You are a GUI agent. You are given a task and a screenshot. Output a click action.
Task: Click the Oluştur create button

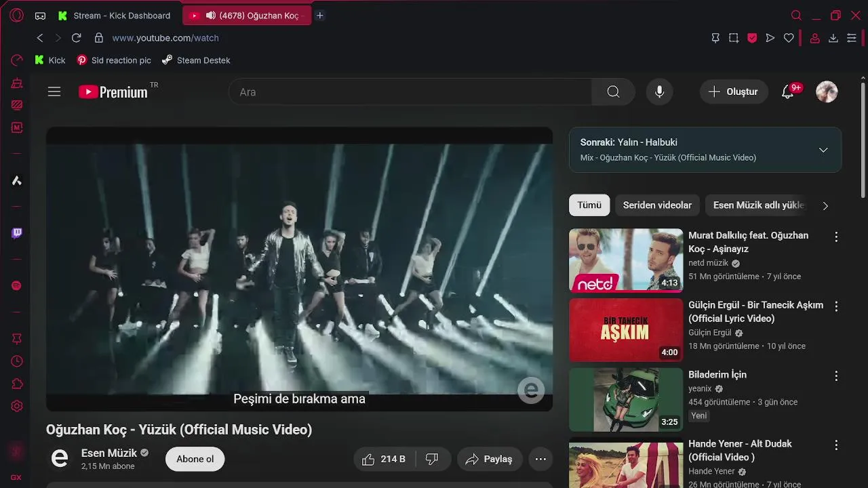pyautogui.click(x=734, y=91)
